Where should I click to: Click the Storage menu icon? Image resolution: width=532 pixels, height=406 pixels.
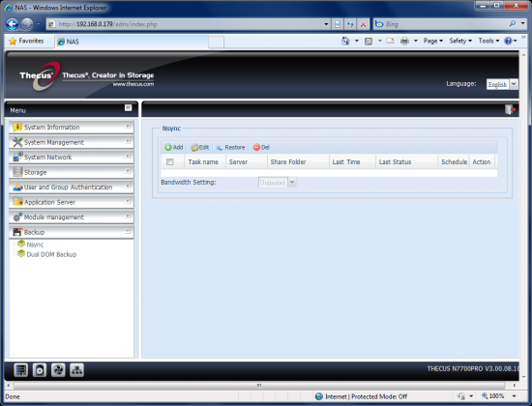[x=17, y=172]
